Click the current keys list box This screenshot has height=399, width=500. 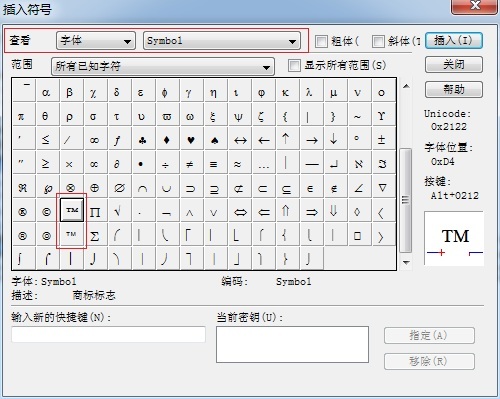pos(292,344)
